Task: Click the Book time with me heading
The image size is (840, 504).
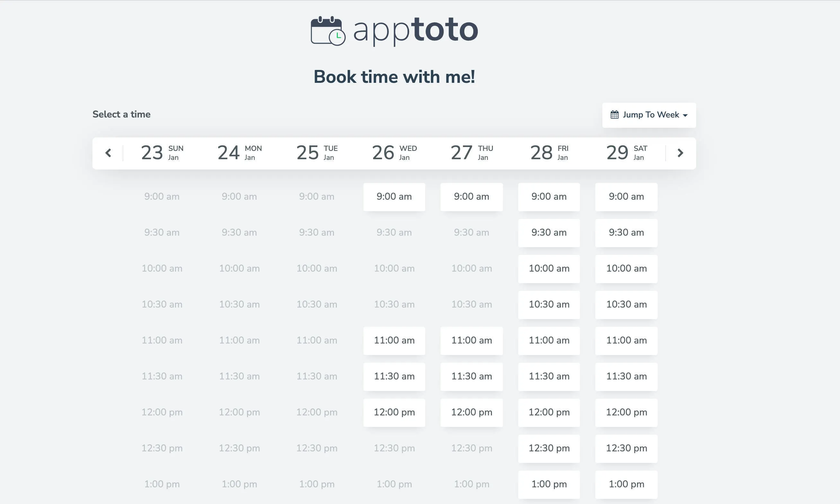Action: (394, 77)
